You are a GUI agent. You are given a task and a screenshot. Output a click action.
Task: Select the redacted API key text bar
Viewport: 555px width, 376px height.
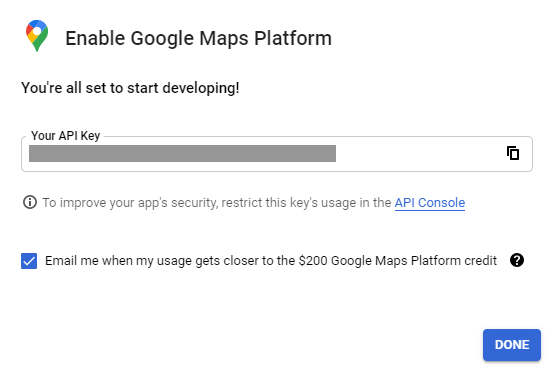click(x=182, y=153)
